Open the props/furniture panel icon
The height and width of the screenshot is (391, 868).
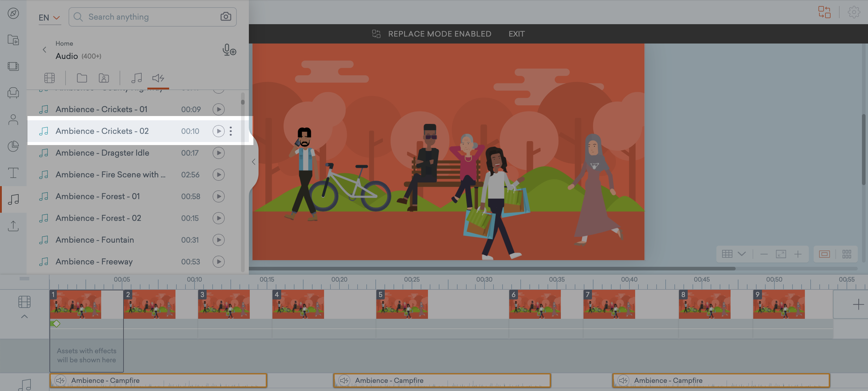(13, 93)
